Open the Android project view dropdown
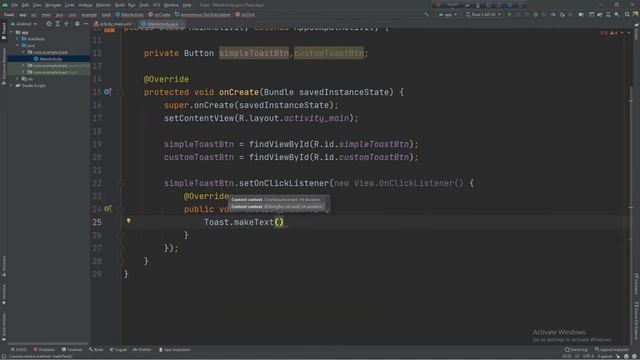This screenshot has width=640, height=360. click(24, 24)
